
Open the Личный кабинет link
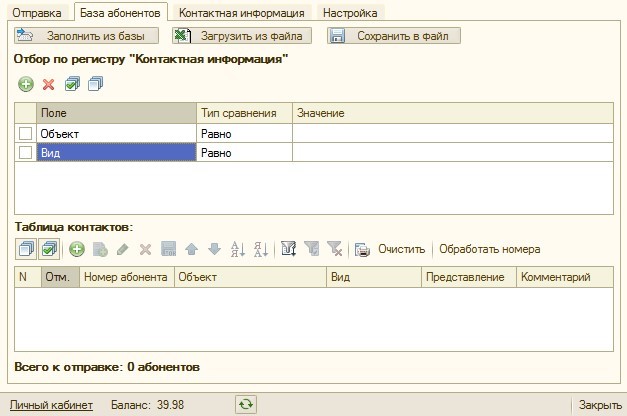pyautogui.click(x=51, y=405)
